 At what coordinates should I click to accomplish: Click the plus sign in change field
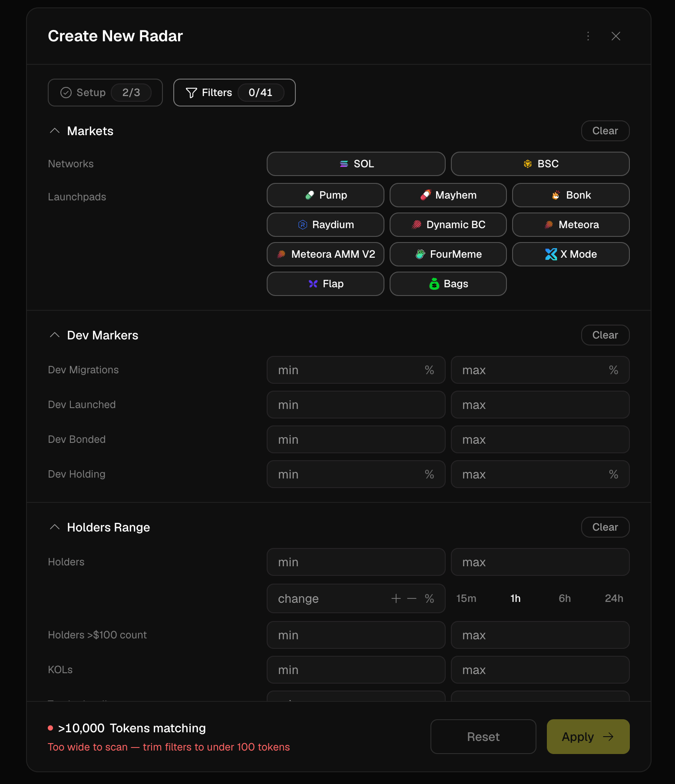click(396, 598)
